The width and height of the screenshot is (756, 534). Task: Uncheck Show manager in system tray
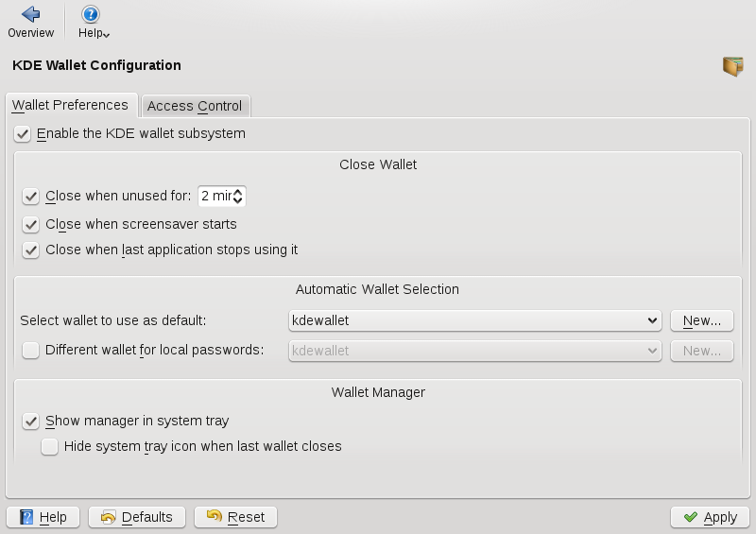[31, 422]
